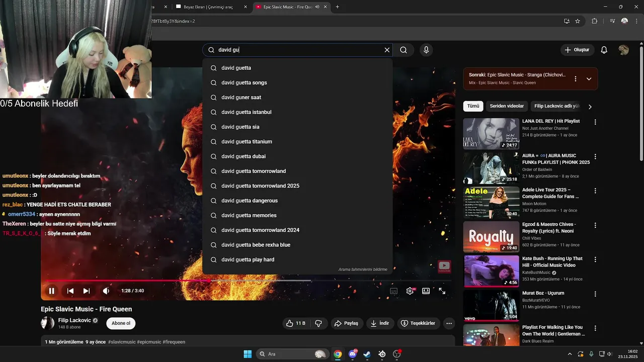
Task: Bookmark page with the star icon
Action: tap(578, 21)
